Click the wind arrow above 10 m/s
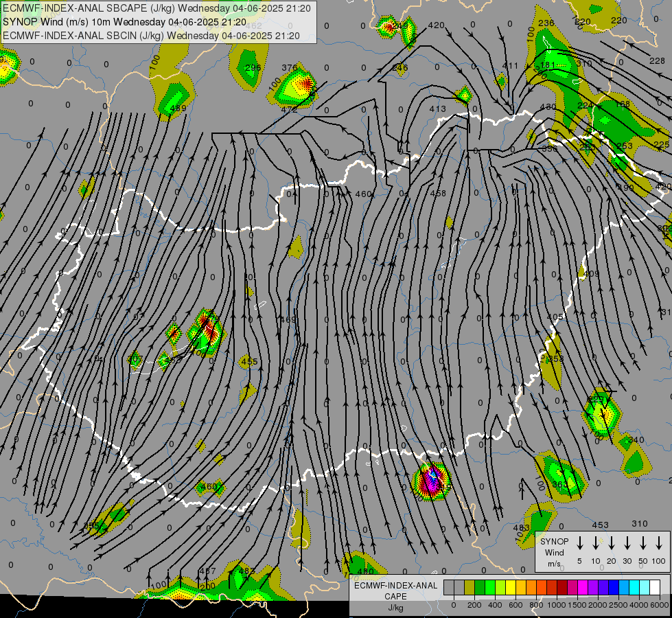Viewport: 672px width, 618px height. click(595, 542)
